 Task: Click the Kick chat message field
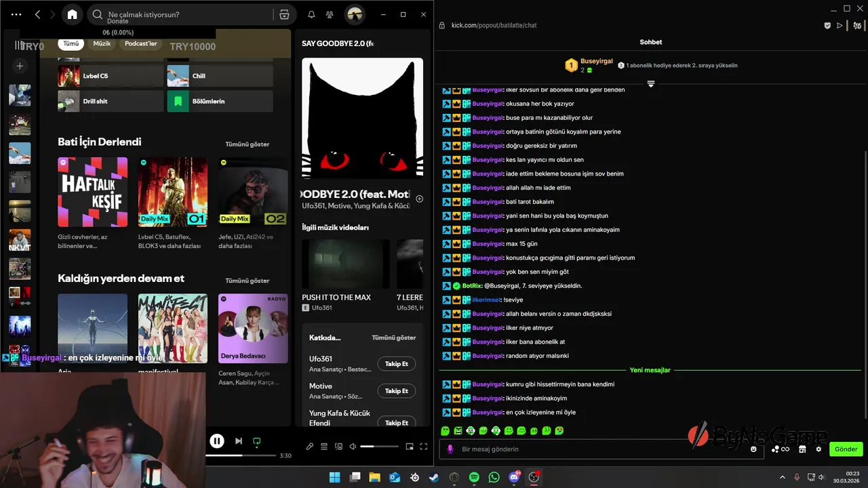600,449
